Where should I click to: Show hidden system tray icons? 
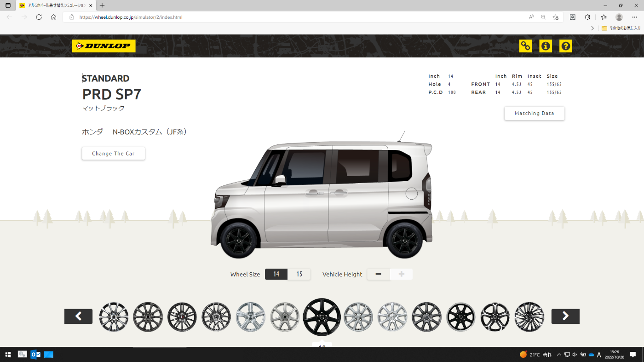click(559, 355)
